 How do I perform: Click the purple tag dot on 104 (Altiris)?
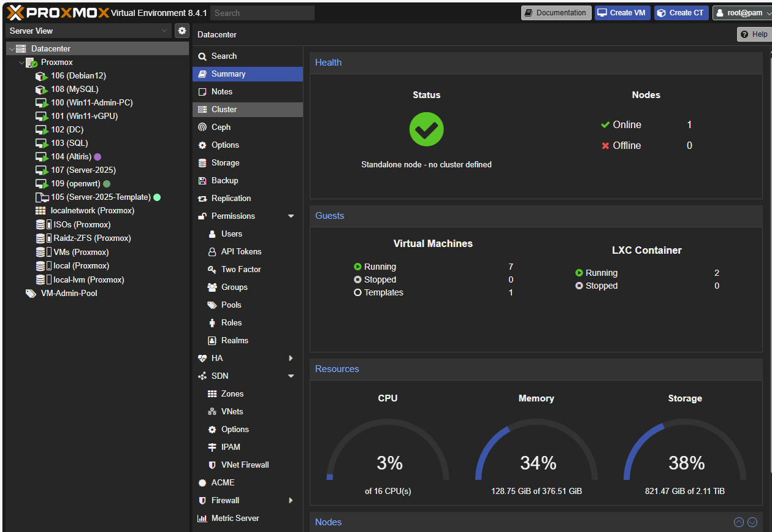[x=97, y=157]
